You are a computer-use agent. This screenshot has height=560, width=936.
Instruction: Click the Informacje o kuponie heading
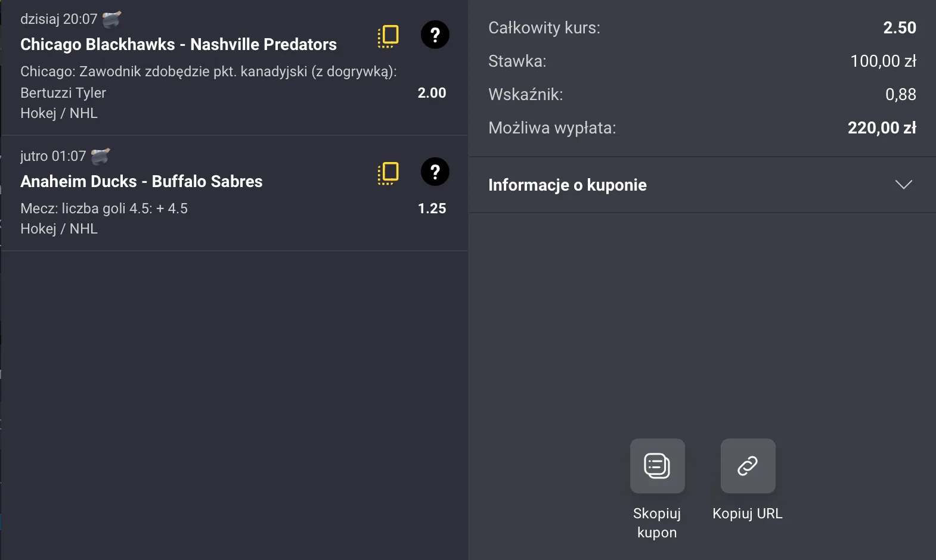[x=567, y=185]
